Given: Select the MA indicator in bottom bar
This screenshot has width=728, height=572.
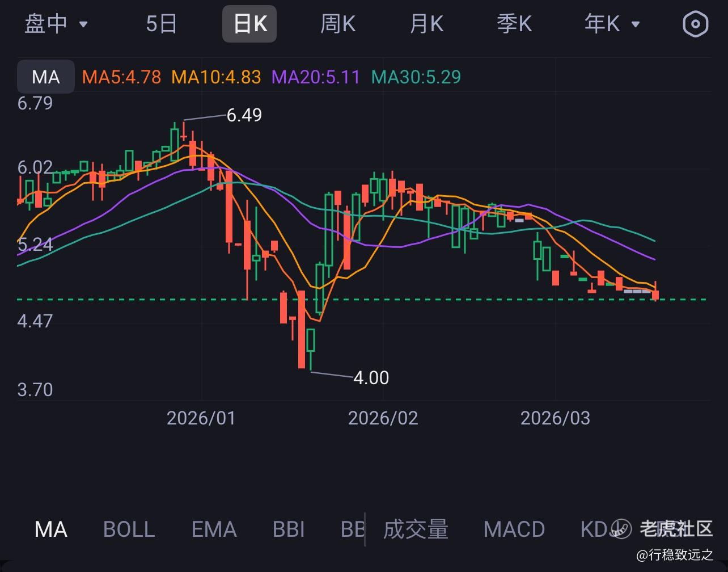Looking at the screenshot, I should tap(51, 529).
